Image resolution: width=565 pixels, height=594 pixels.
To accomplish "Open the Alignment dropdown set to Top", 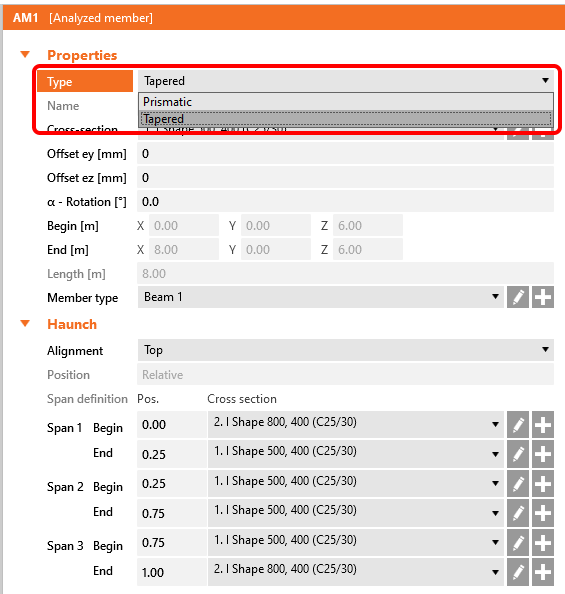I will click(x=346, y=350).
